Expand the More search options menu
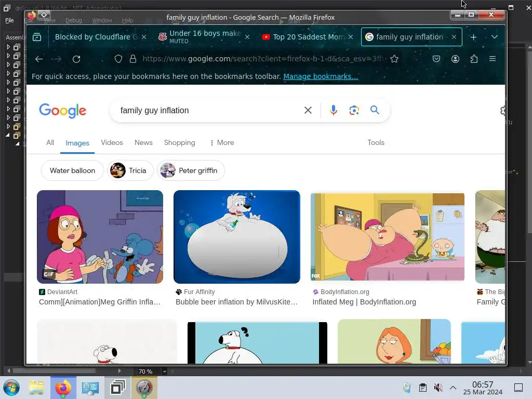The height and width of the screenshot is (399, 532). click(x=222, y=143)
